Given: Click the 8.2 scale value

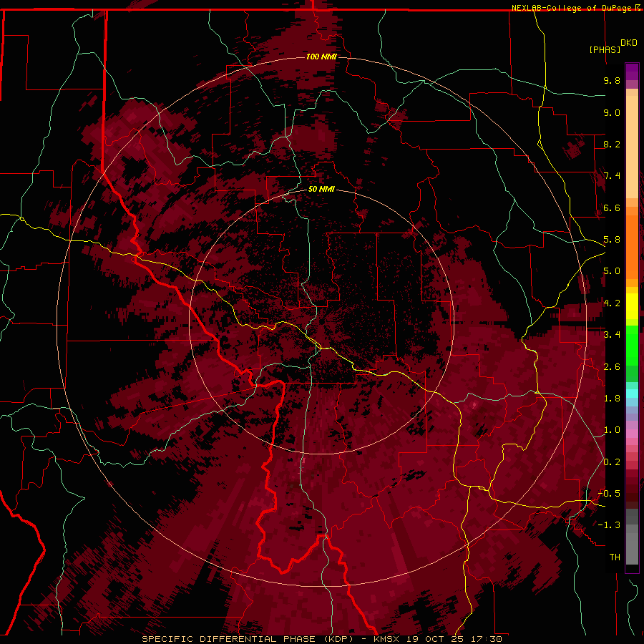Looking at the screenshot, I should (x=612, y=144).
